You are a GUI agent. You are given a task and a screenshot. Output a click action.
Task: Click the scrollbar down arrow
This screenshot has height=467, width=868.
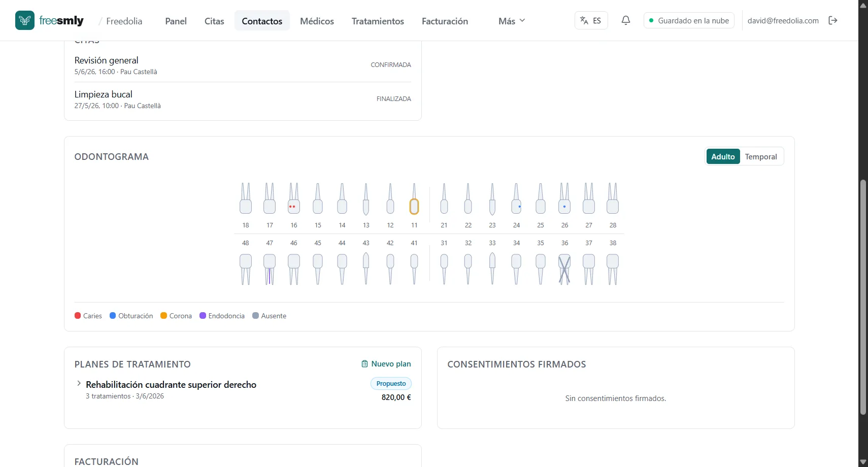point(863,462)
